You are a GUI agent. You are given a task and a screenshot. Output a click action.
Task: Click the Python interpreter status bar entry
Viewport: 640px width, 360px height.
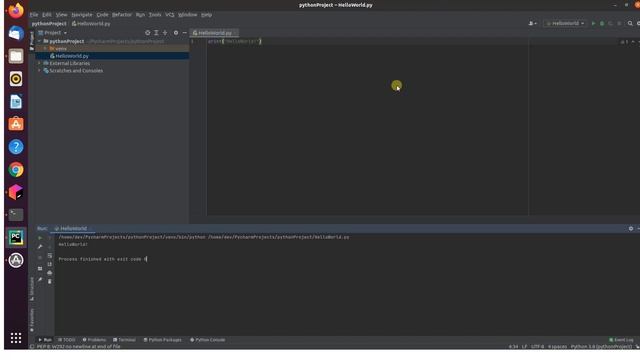click(x=601, y=347)
